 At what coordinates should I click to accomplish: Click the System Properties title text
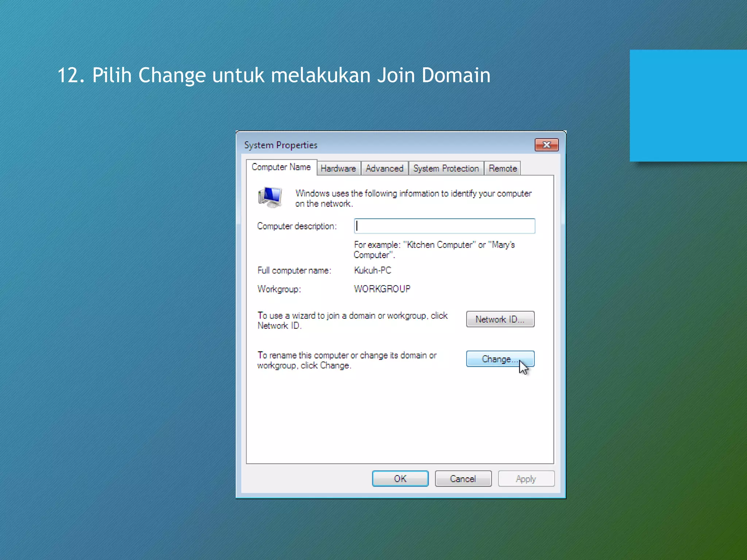[280, 145]
